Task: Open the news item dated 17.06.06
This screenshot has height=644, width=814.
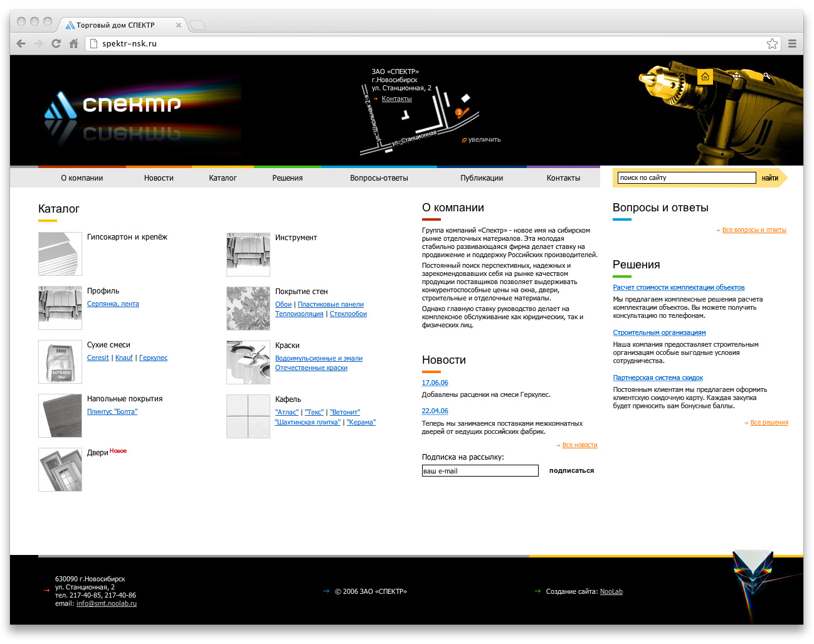Action: click(x=435, y=383)
